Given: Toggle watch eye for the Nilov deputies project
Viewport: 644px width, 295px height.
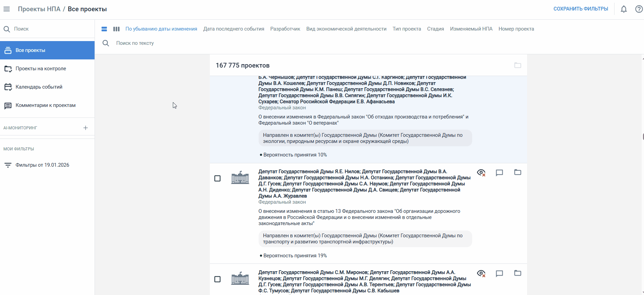Looking at the screenshot, I should 481,173.
